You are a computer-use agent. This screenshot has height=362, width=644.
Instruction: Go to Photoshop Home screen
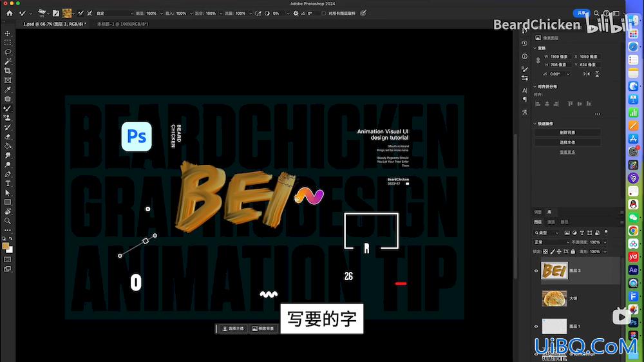pyautogui.click(x=10, y=13)
